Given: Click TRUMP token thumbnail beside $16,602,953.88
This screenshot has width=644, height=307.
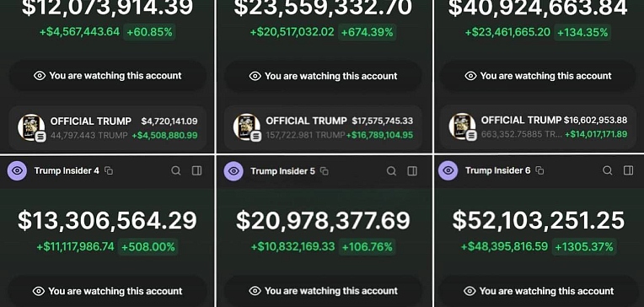Looking at the screenshot, I should 463,127.
